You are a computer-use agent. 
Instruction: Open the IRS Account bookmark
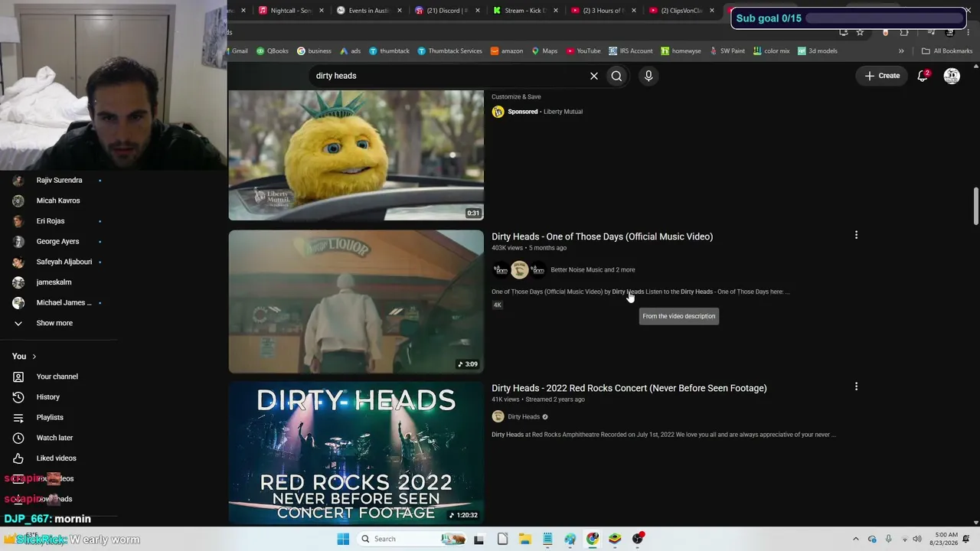point(631,51)
